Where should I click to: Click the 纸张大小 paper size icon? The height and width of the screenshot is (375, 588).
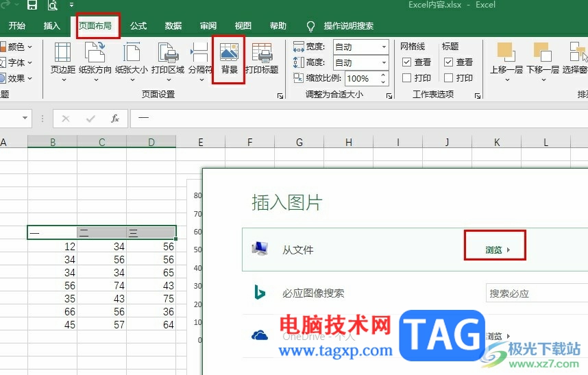pyautogui.click(x=132, y=52)
